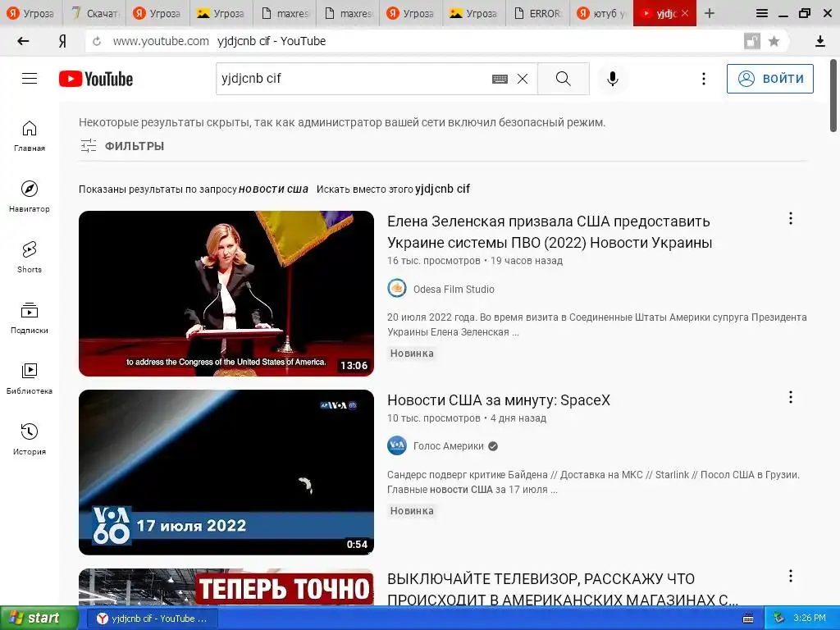Run search with magnifying glass button
This screenshot has height=630, width=840.
pos(564,79)
